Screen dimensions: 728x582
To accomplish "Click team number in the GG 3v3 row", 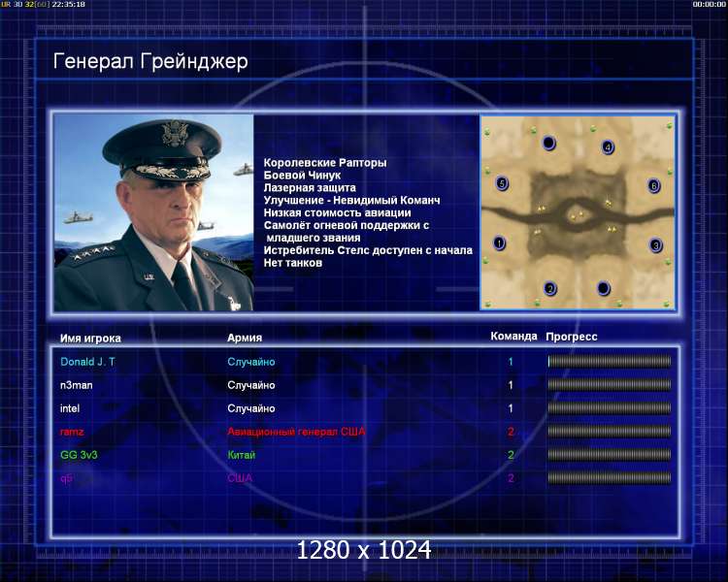I will (x=511, y=455).
